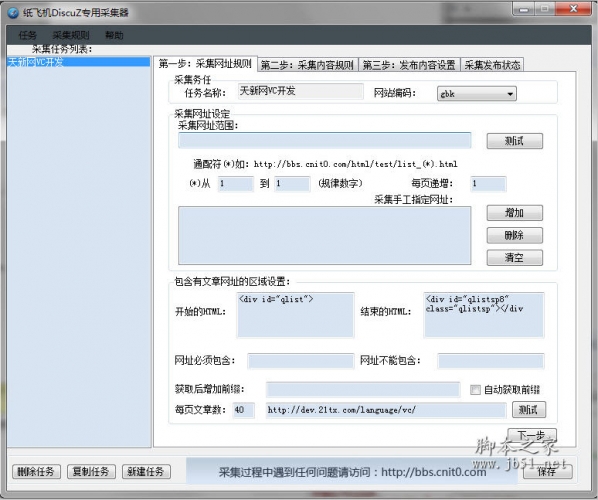This screenshot has height=500, width=598.
Task: Click the 删除 button
Action: 514,235
